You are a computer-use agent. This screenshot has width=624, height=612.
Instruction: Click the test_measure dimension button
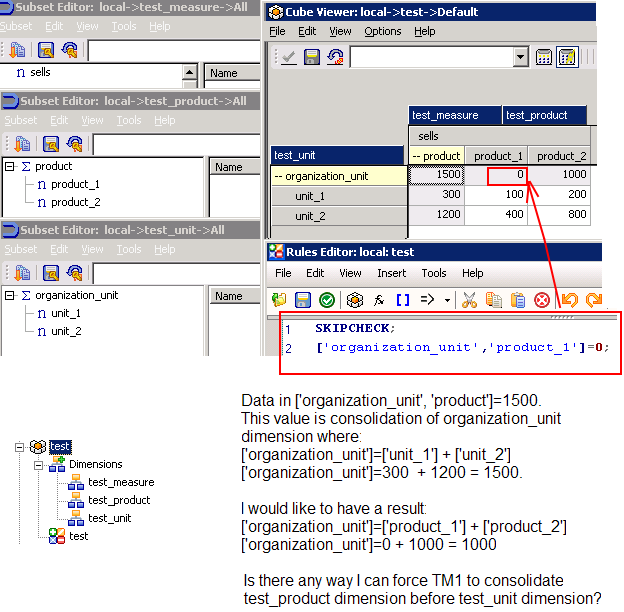455,115
